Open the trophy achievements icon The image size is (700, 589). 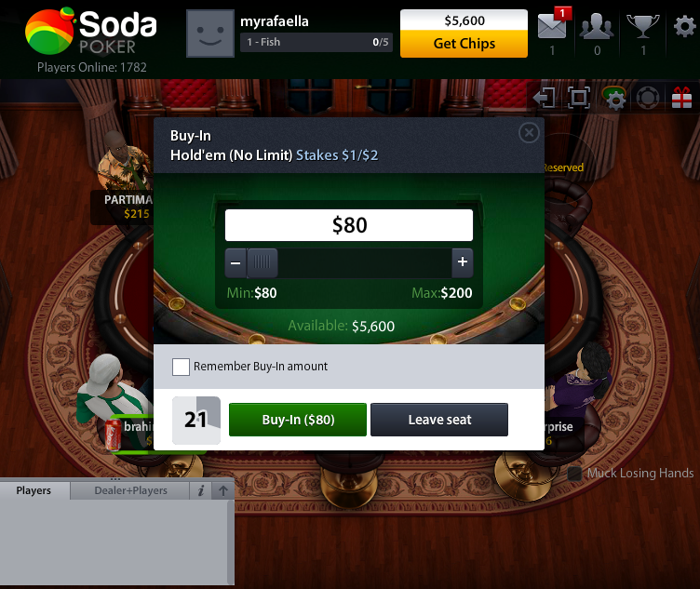coord(643,25)
